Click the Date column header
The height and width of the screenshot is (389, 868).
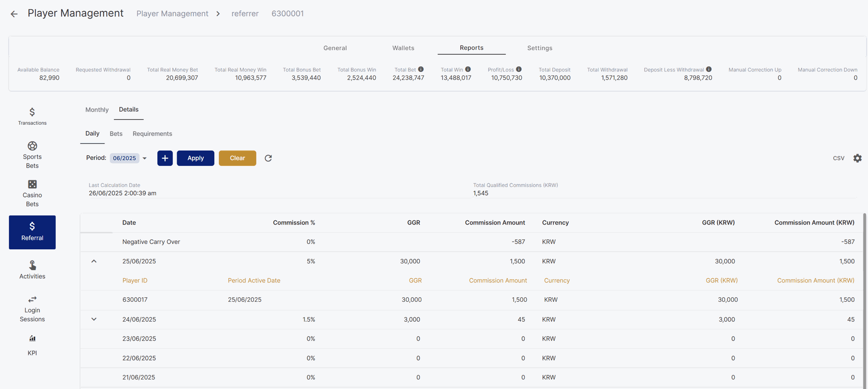pos(129,223)
